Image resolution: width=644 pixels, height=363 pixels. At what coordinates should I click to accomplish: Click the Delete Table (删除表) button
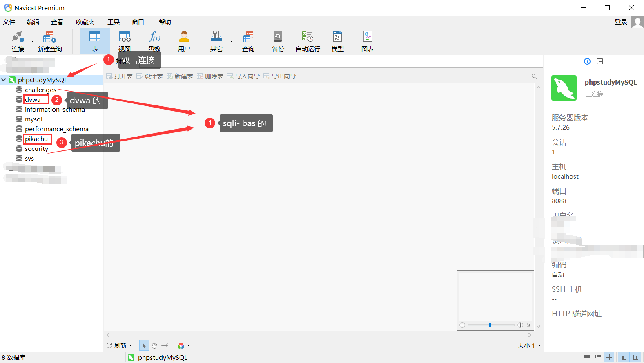click(210, 76)
